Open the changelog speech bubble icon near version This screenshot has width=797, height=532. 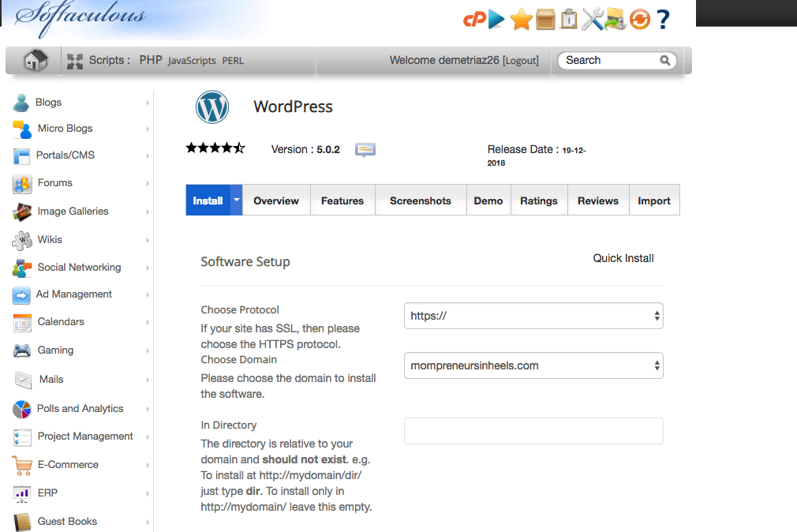(x=365, y=150)
